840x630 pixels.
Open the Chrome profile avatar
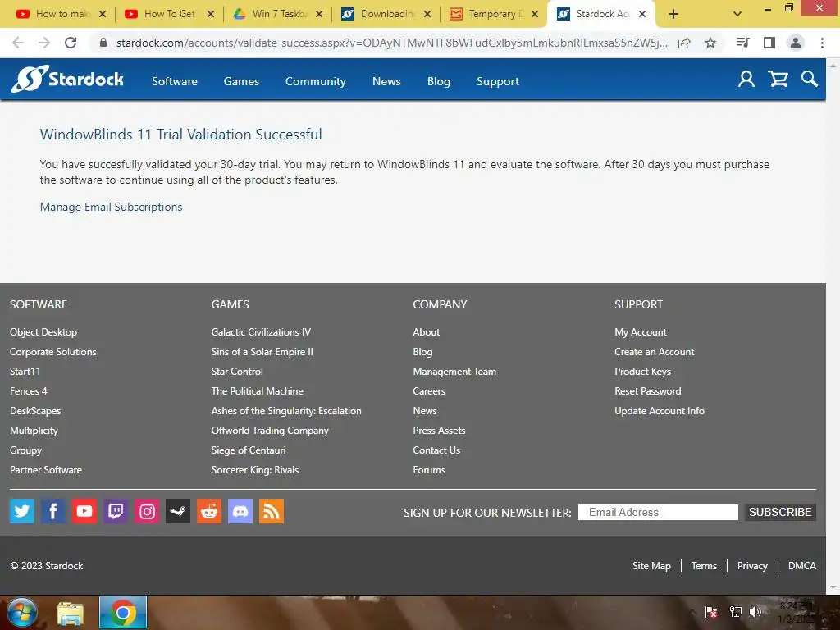[796, 43]
